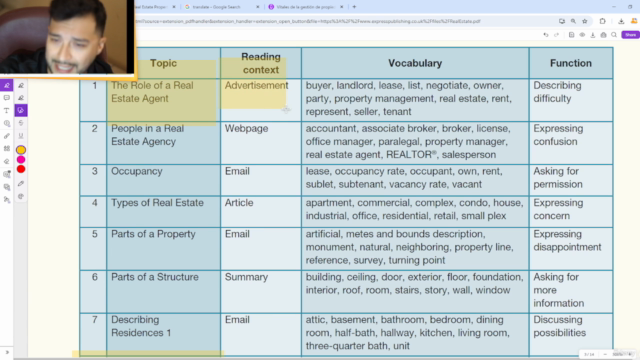Open the color palette options
Image resolution: width=640 pixels, height=360 pixels.
(x=21, y=196)
